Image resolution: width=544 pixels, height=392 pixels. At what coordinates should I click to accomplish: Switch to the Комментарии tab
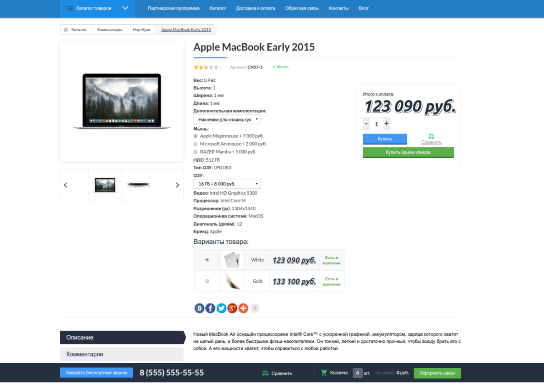pos(122,354)
